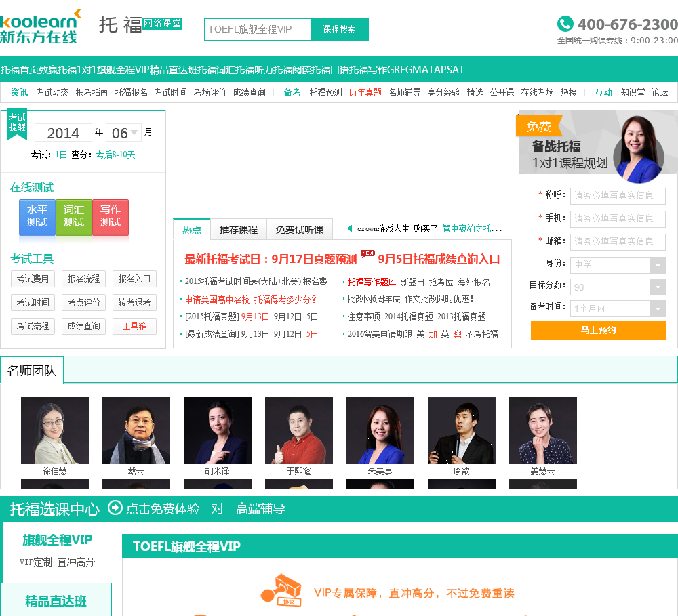Focus the TOEFL旗舰全程VIP search field
This screenshot has width=678, height=616.
(x=258, y=29)
